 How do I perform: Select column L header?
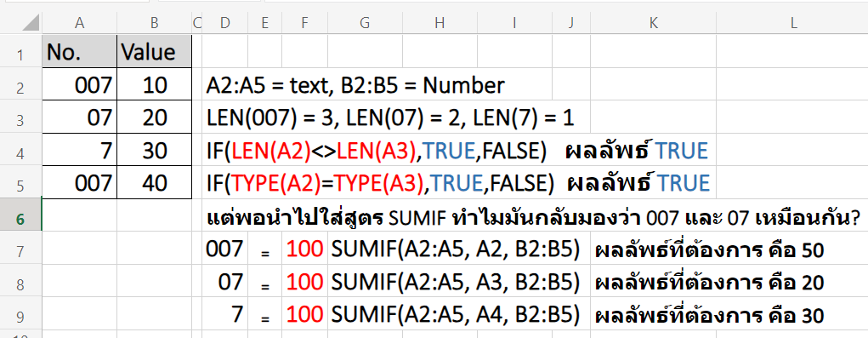[792, 23]
